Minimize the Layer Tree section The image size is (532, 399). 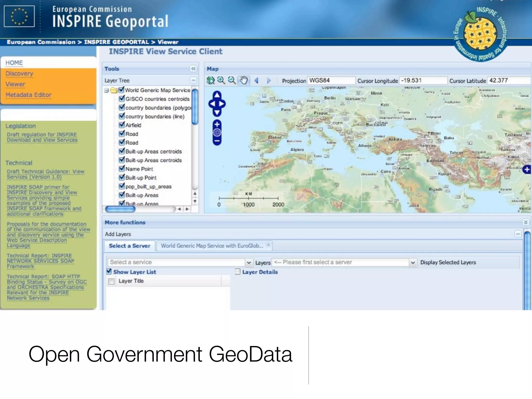193,80
